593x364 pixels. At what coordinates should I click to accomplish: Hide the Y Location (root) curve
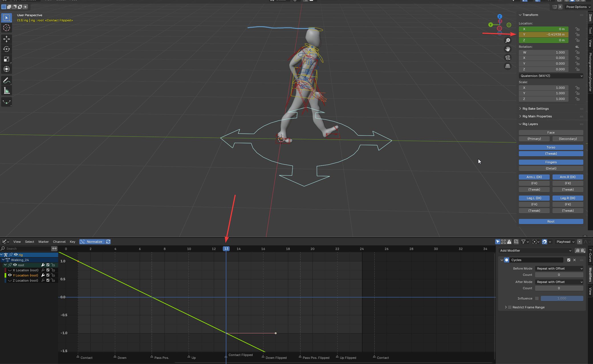coord(10,275)
